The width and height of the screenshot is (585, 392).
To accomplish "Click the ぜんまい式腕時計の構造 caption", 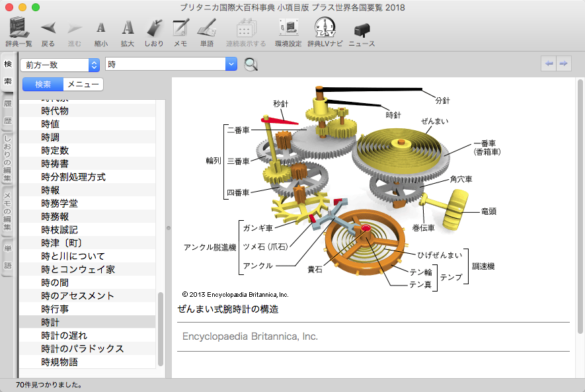I will [x=228, y=309].
